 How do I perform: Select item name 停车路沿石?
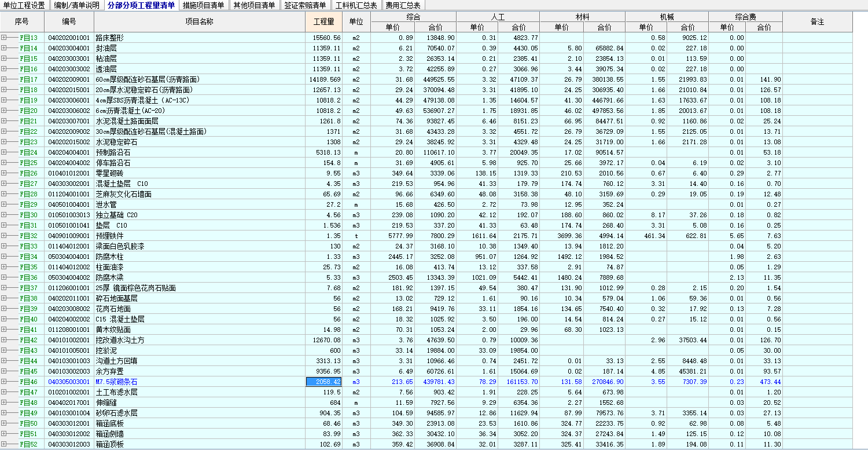click(x=113, y=163)
